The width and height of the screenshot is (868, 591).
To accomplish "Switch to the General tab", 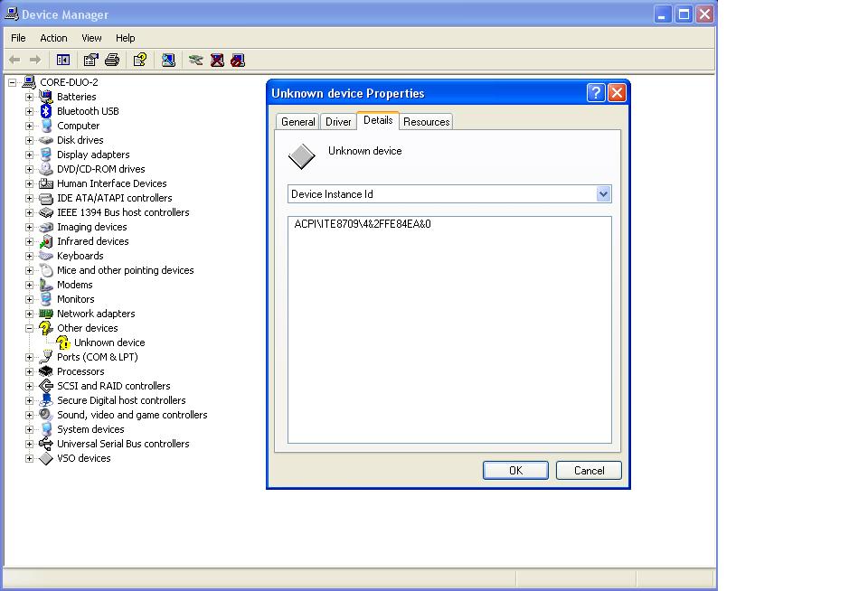I will (297, 122).
